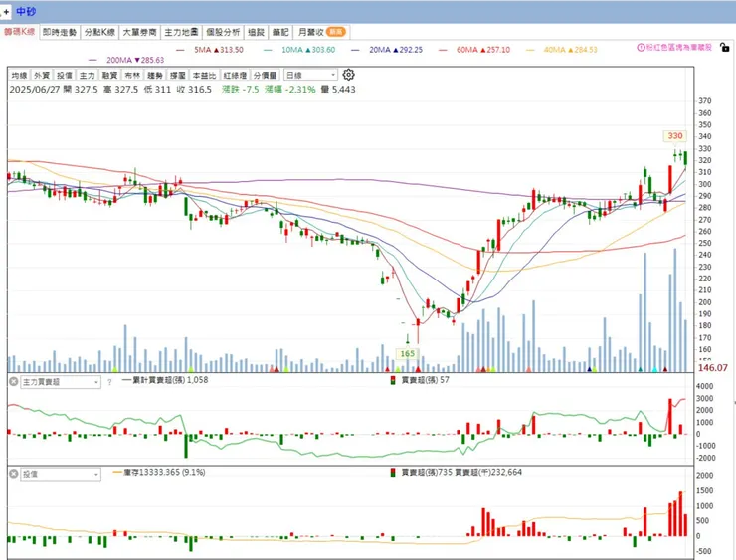Click the 40MA 284.53 legend label

point(570,50)
